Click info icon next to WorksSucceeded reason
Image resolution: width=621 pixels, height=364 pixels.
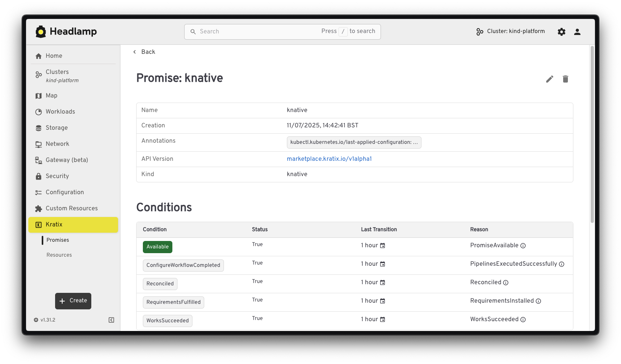click(x=523, y=320)
